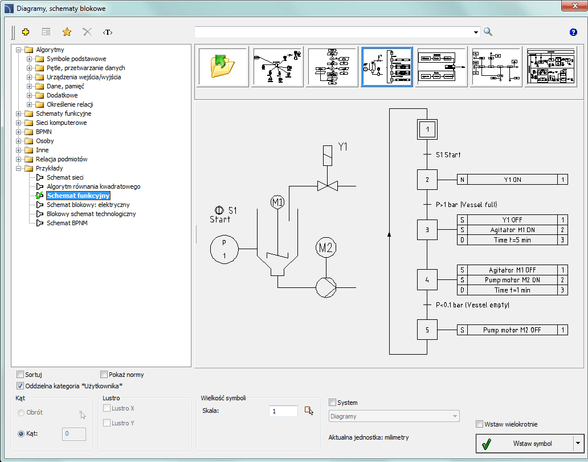Open the search combo box dropdown arrow
Viewport: 588px width, 462px height.
(x=476, y=32)
